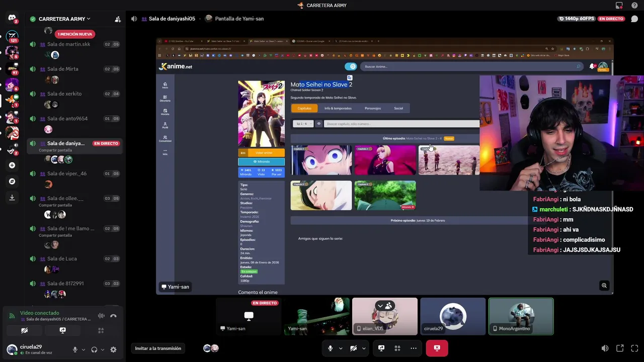644x362 pixels.
Task: Click Add a Server plus icon
Action: pyautogui.click(x=12, y=165)
